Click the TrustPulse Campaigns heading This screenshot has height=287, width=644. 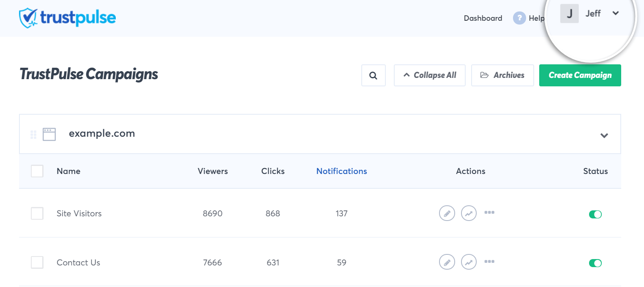click(x=89, y=74)
